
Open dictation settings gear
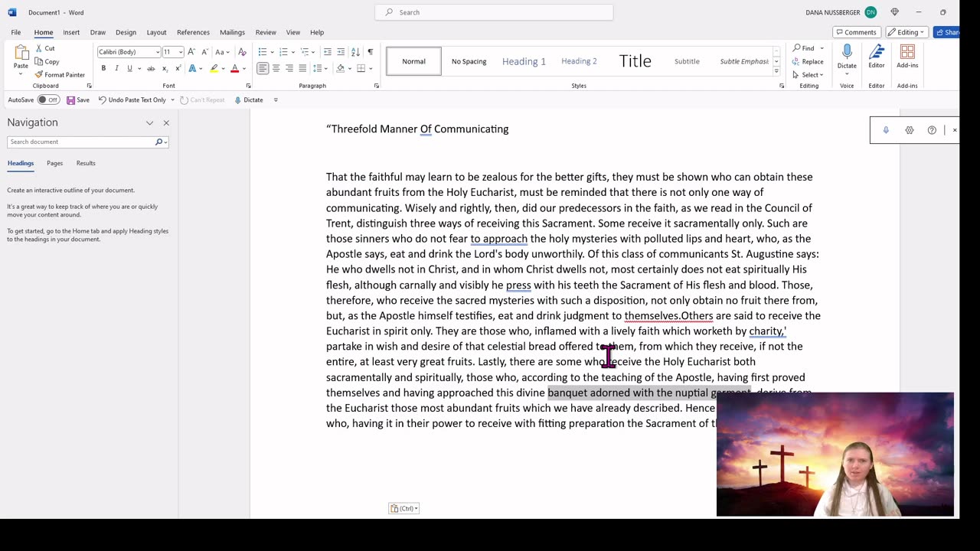[x=909, y=130]
